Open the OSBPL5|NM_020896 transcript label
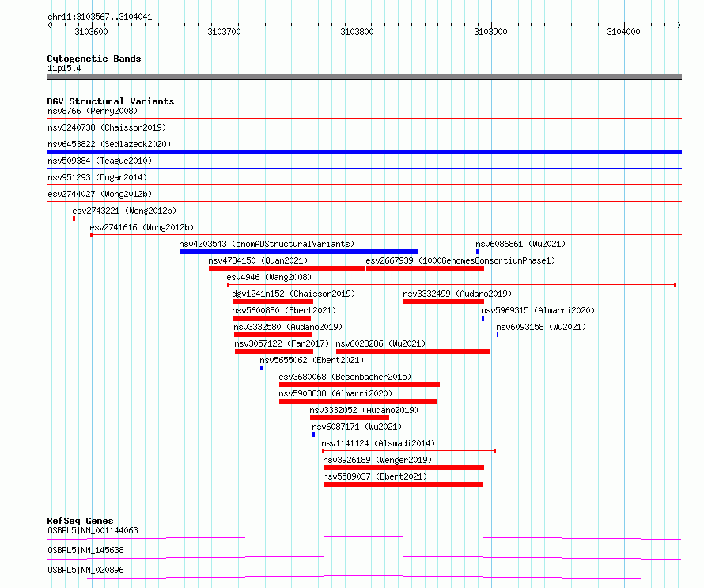Screen dimensions: 704x588 [85, 570]
